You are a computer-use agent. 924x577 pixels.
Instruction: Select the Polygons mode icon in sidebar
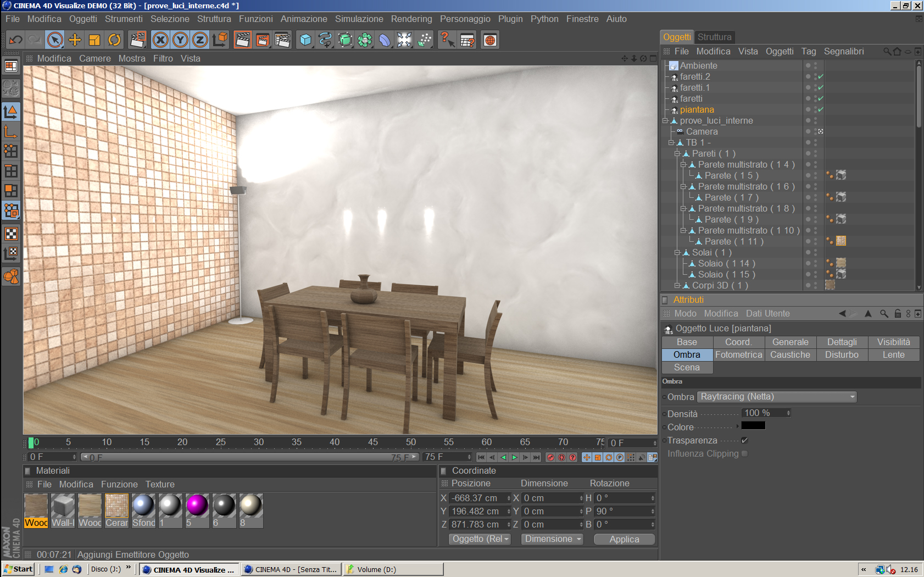[11, 191]
